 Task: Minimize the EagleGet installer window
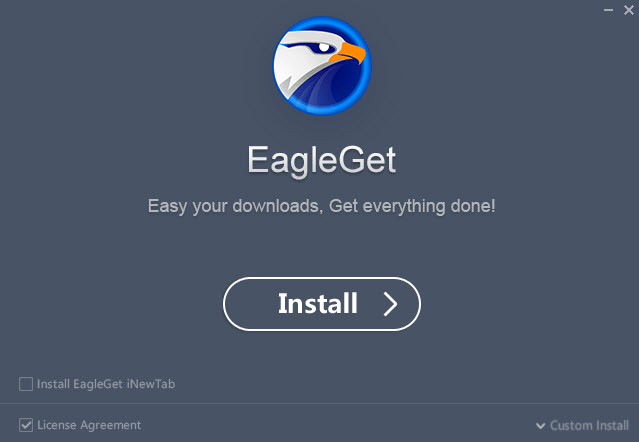[608, 10]
